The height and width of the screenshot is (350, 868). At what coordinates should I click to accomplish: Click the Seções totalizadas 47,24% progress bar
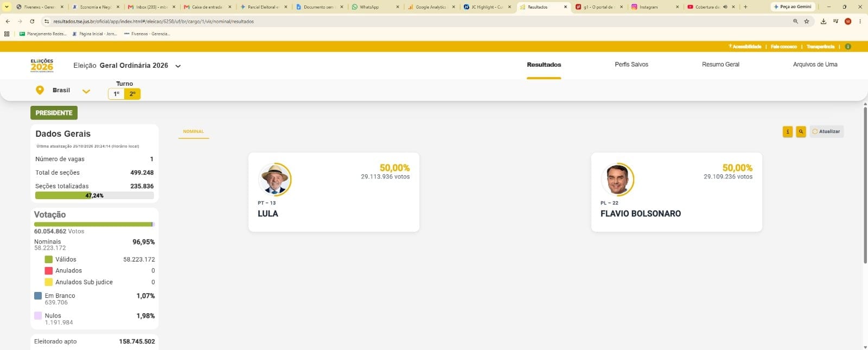94,196
